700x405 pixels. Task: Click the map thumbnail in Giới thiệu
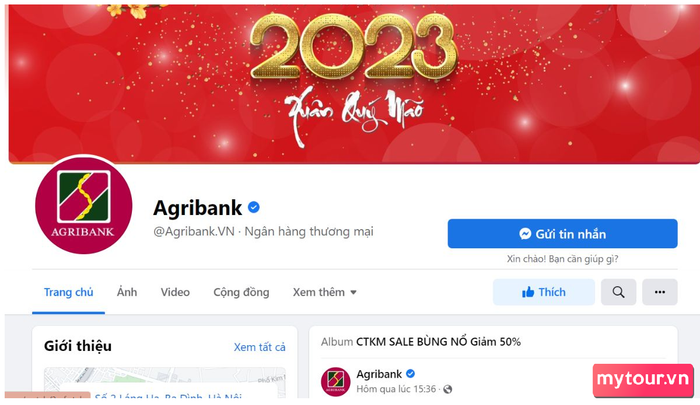pos(165,382)
